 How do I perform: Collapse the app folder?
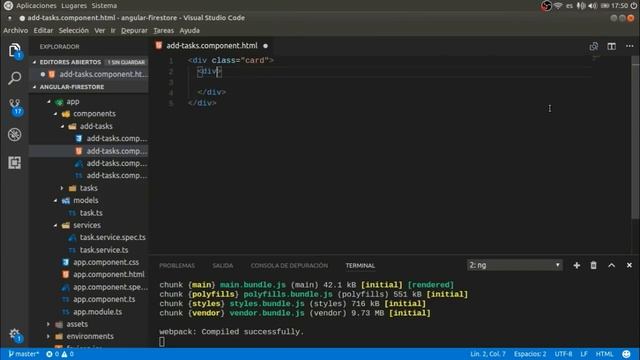click(x=49, y=102)
